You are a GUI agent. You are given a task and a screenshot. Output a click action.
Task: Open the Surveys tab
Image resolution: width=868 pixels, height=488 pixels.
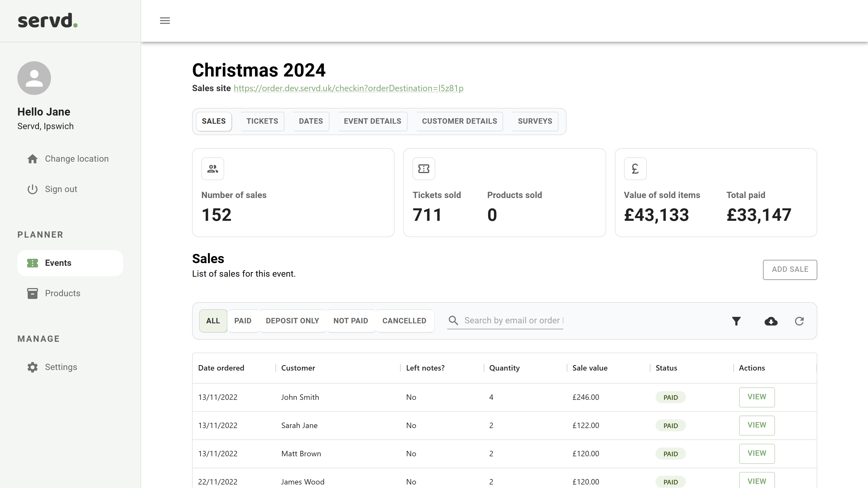tap(535, 121)
